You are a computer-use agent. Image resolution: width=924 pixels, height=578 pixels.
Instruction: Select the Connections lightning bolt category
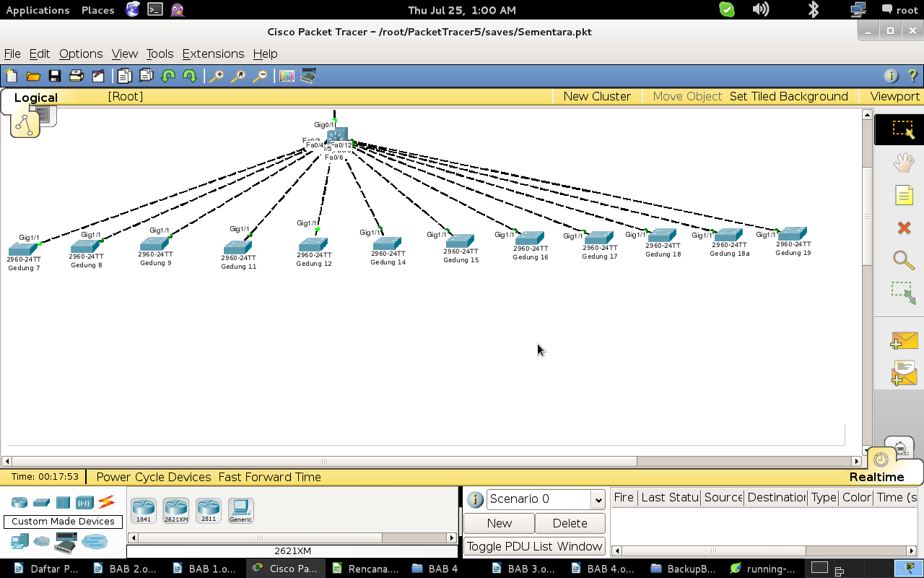(x=106, y=502)
